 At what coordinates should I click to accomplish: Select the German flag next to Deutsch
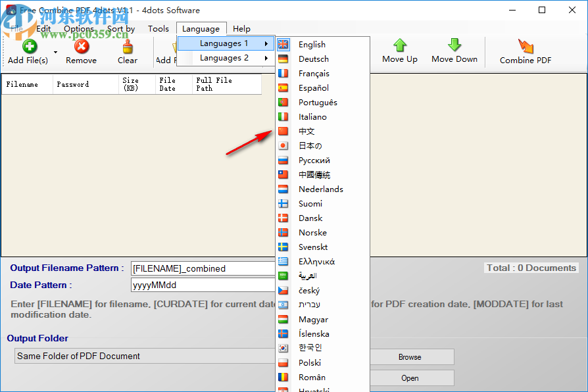283,59
